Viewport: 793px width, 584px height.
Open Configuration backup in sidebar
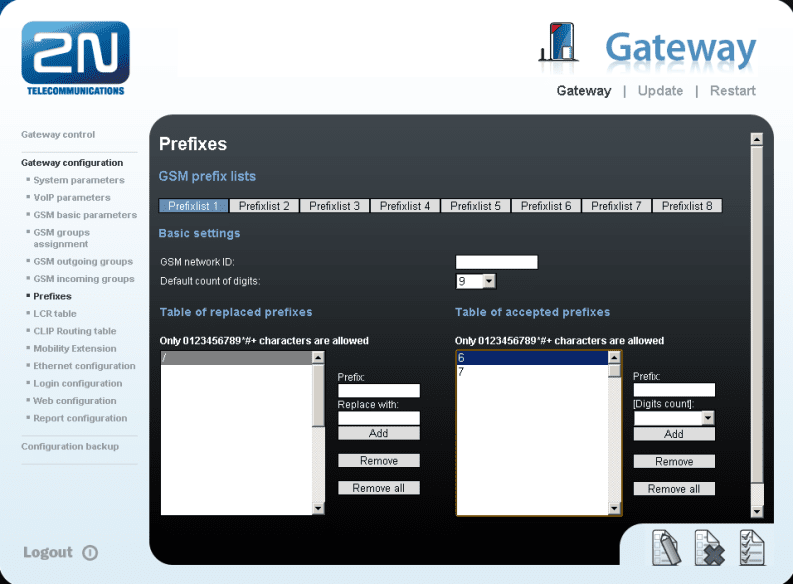pos(70,446)
